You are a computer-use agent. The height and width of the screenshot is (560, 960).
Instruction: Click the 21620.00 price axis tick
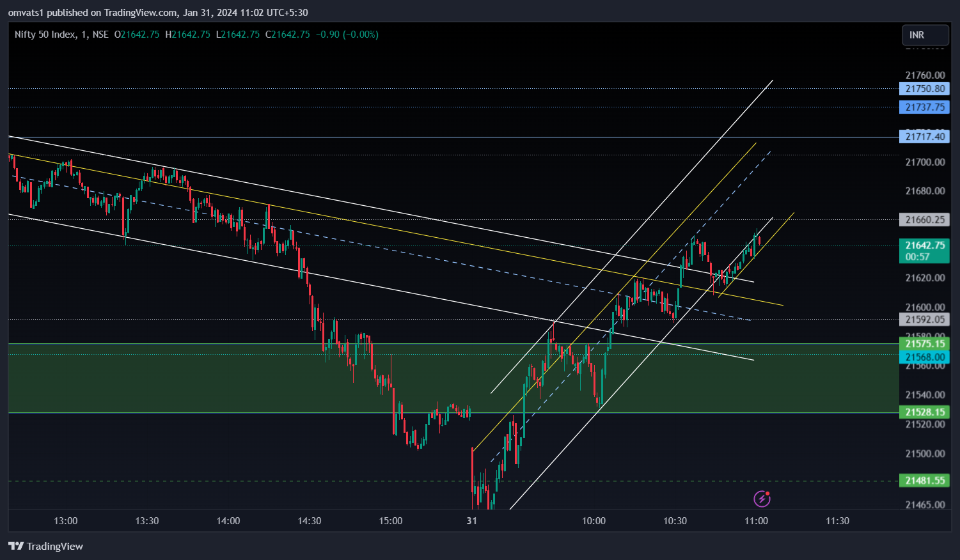point(925,278)
